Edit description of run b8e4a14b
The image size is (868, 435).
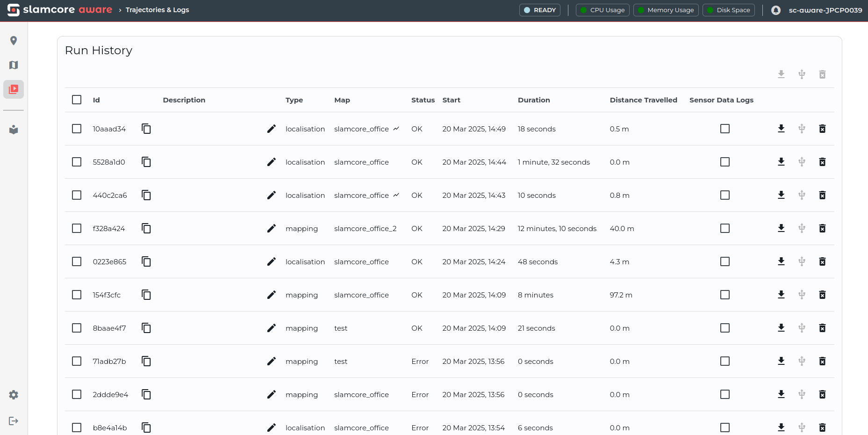[272, 428]
